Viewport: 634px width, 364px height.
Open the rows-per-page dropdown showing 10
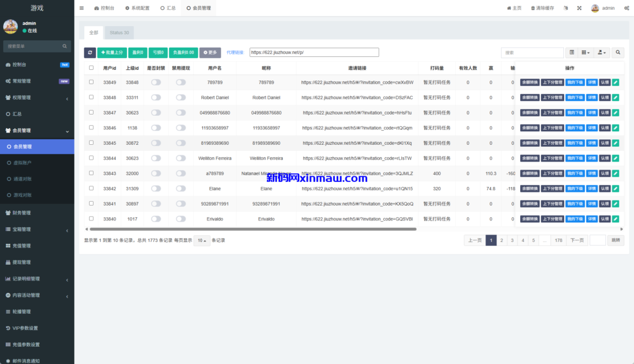(x=201, y=240)
